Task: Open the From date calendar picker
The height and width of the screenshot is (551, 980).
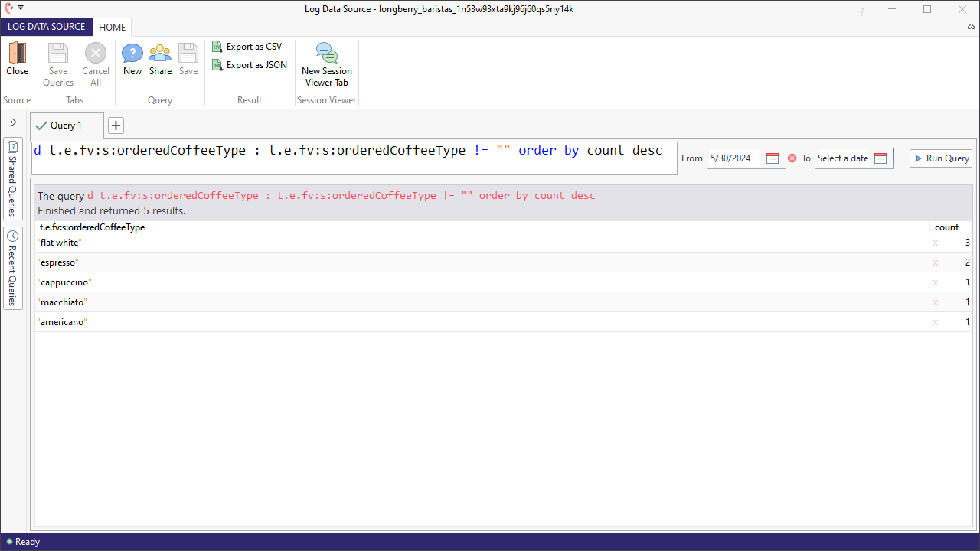Action: pos(773,158)
